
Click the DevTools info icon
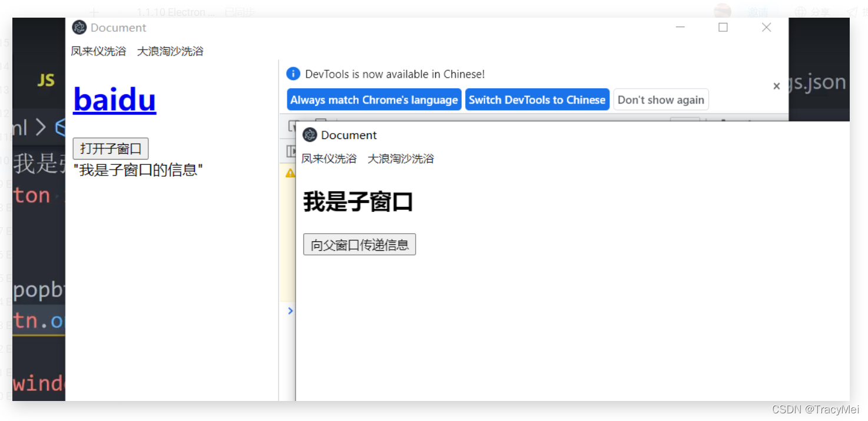pos(293,74)
